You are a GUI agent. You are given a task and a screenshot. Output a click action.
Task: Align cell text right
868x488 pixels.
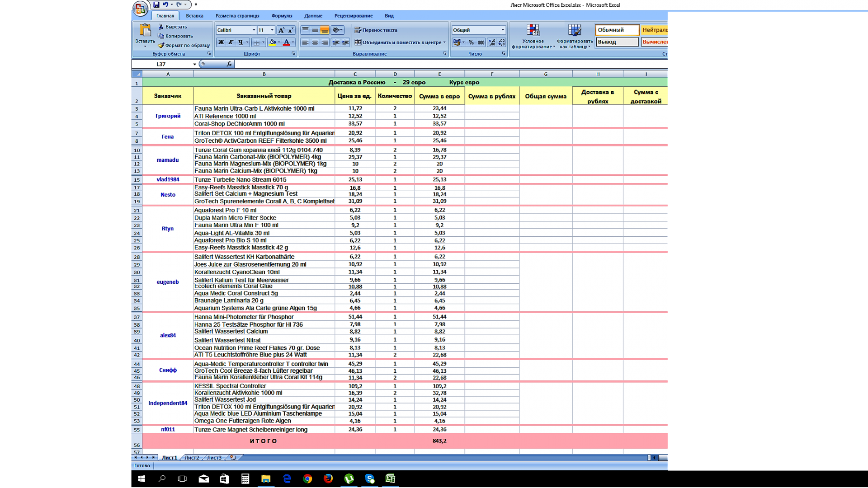coord(325,42)
